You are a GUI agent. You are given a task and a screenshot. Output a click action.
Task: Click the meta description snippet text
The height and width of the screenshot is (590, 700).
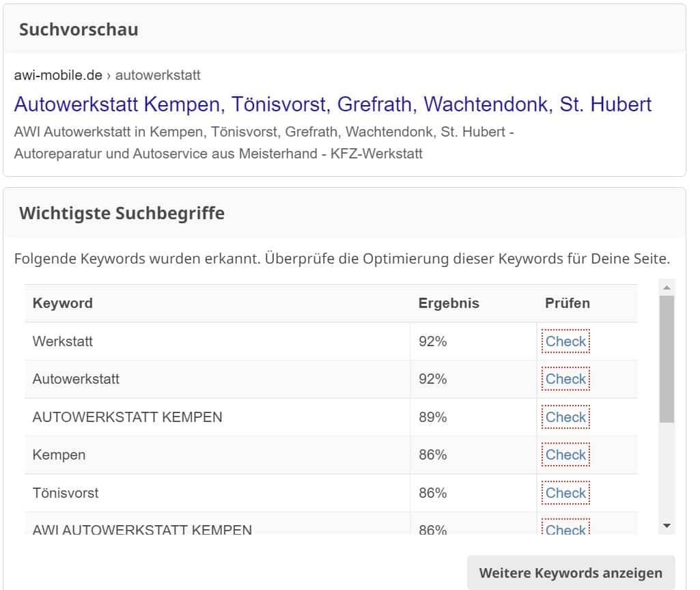[264, 143]
